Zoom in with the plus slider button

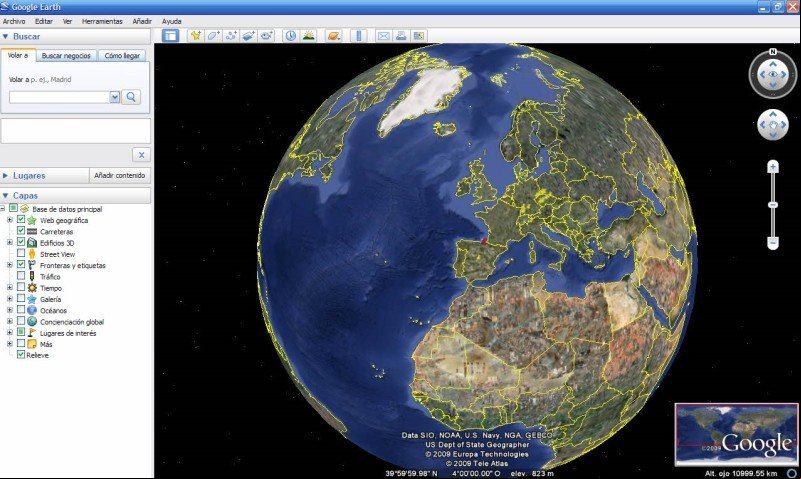(773, 166)
